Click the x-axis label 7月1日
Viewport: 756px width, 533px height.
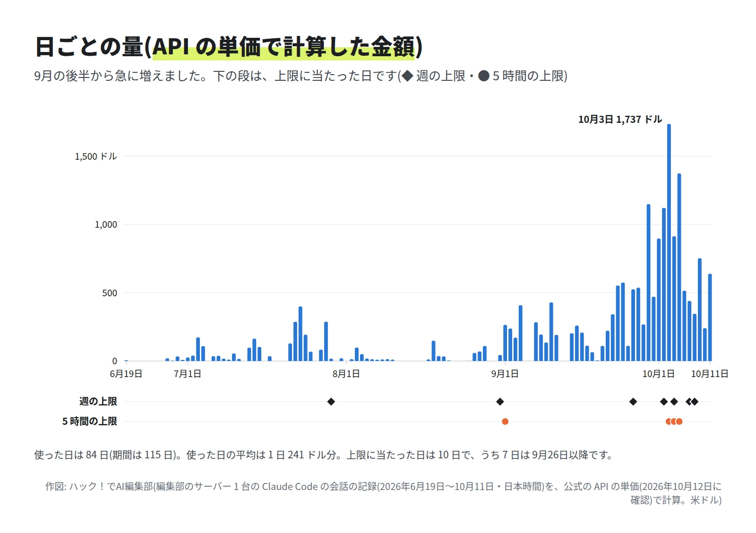pyautogui.click(x=188, y=374)
